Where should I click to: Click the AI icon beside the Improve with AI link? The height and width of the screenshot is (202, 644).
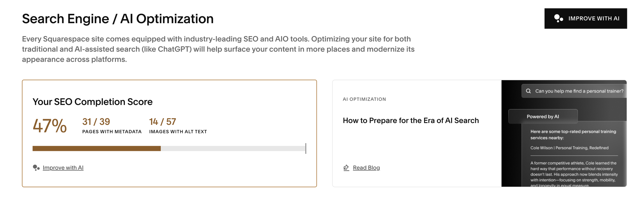(36, 168)
